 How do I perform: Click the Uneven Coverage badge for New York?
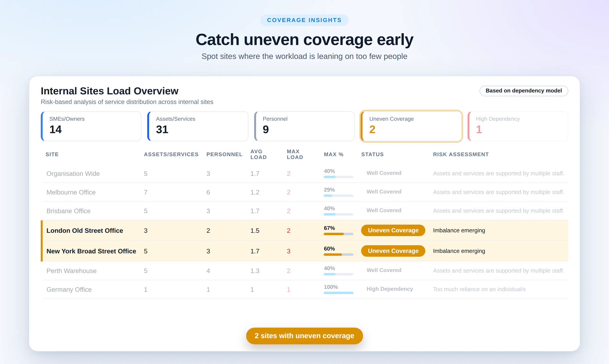(393, 251)
